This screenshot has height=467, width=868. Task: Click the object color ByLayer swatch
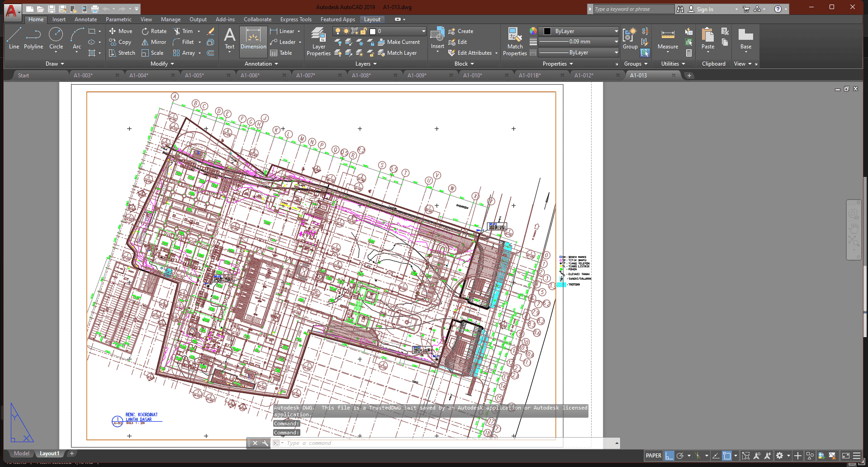click(x=547, y=31)
